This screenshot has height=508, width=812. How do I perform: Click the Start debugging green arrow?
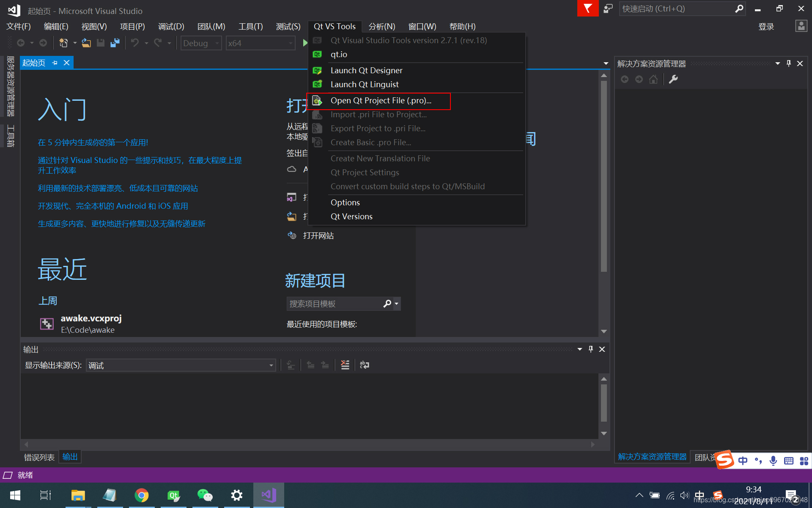(305, 43)
